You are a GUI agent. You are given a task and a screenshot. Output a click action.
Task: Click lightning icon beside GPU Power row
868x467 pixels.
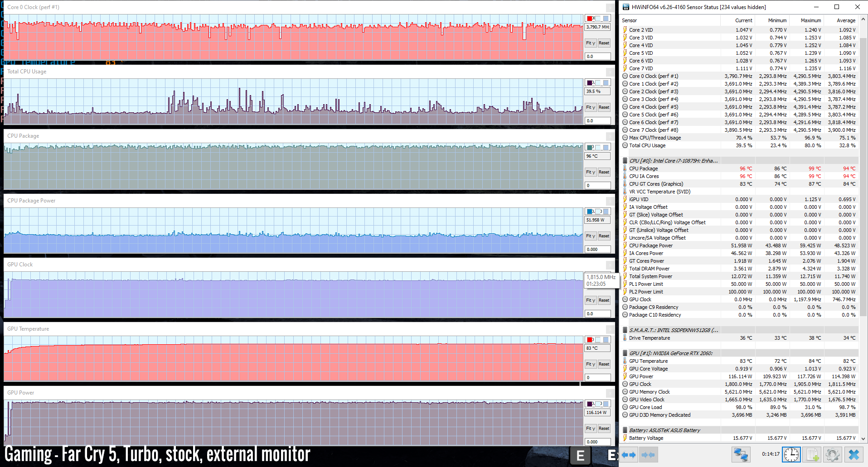625,376
